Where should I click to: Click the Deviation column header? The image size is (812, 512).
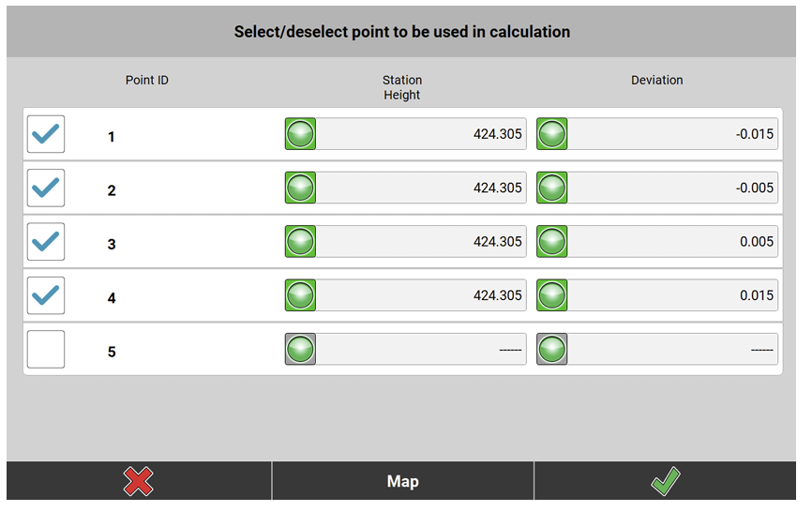tap(656, 81)
